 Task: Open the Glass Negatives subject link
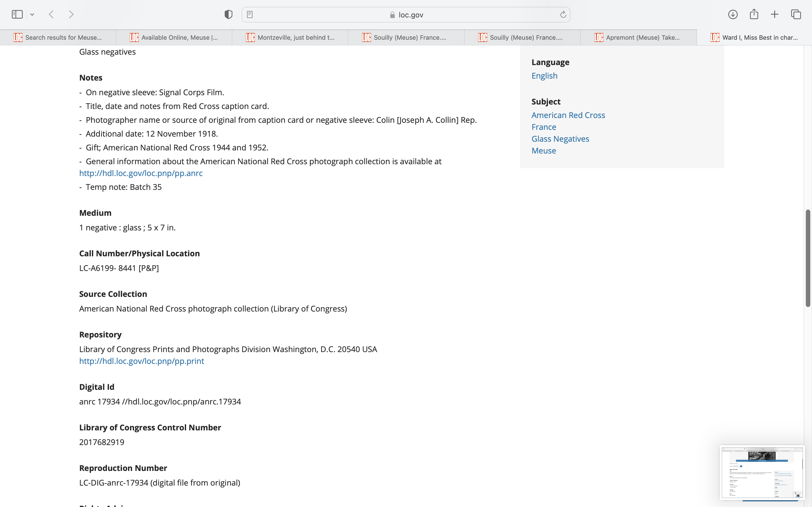coord(560,139)
